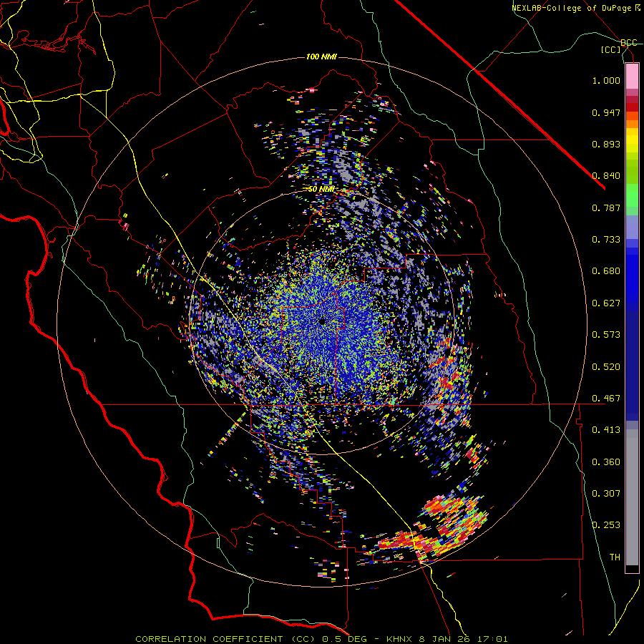This screenshot has width=644, height=644.
Task: Select the 0.787 legend value
Action: pyautogui.click(x=606, y=208)
